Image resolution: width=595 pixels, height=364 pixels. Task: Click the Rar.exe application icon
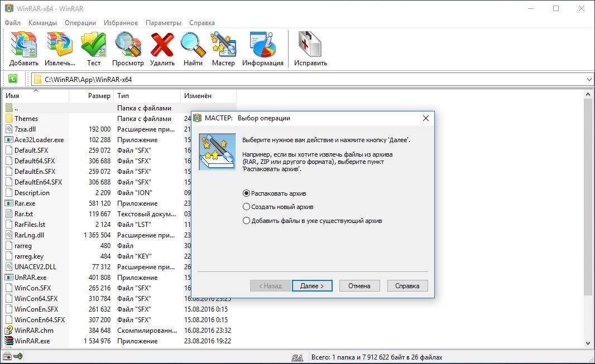click(9, 203)
